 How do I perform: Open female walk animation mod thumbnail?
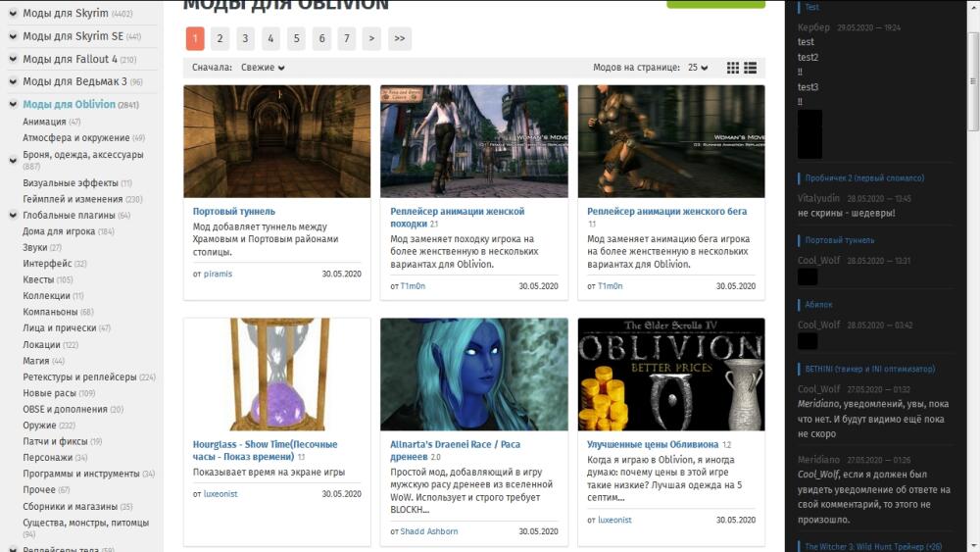click(x=473, y=141)
